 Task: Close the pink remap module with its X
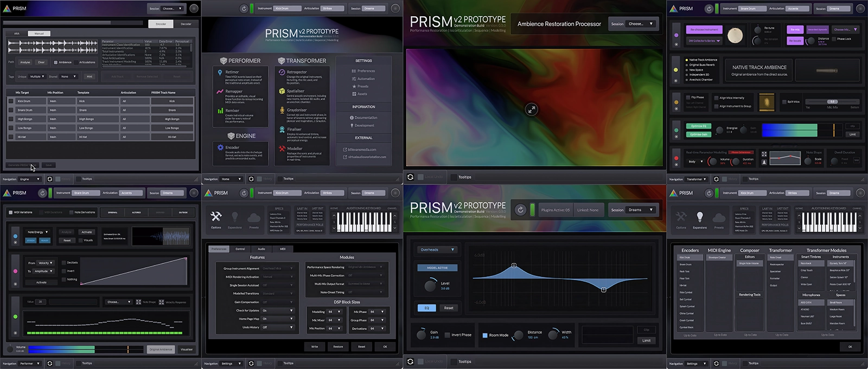click(15, 284)
